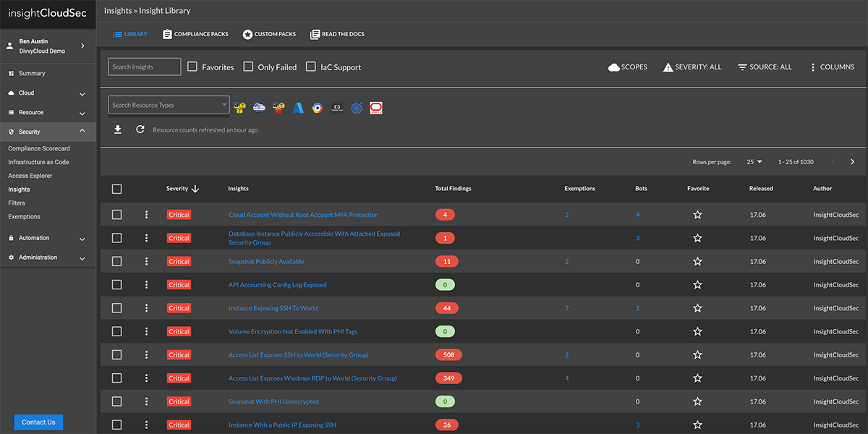Filter by Oracle cloud icon

[x=375, y=108]
